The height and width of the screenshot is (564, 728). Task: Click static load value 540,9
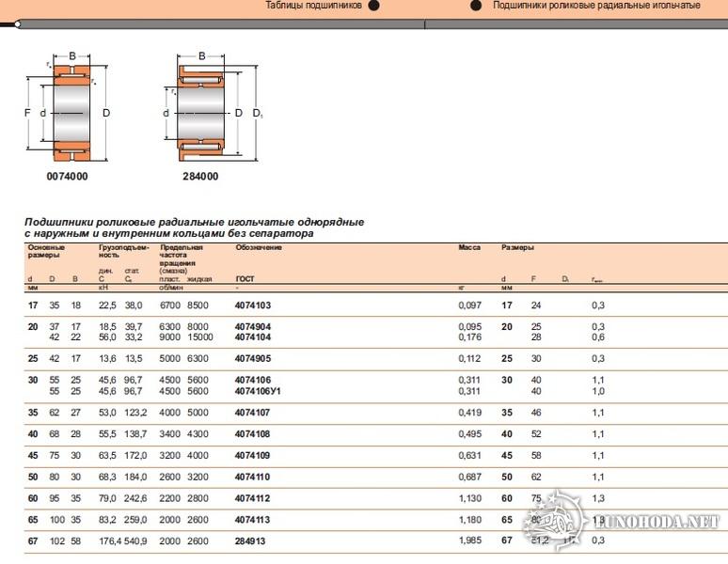click(135, 540)
